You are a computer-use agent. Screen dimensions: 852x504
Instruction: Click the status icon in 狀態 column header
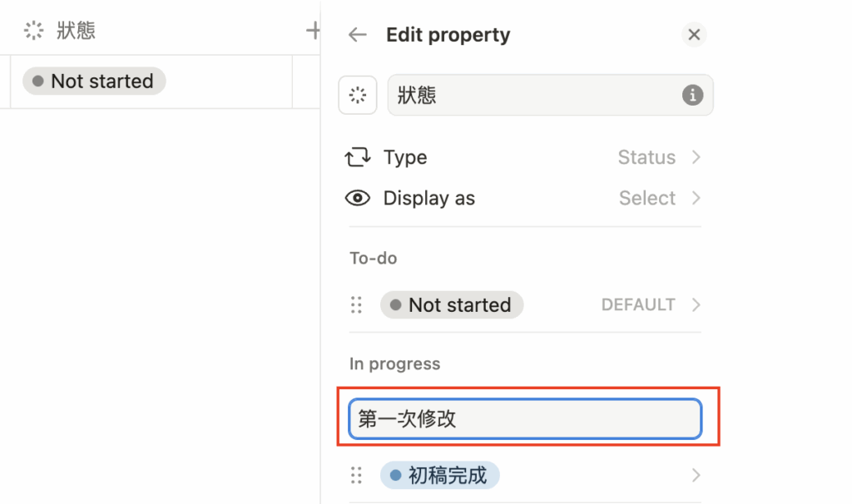pos(34,32)
